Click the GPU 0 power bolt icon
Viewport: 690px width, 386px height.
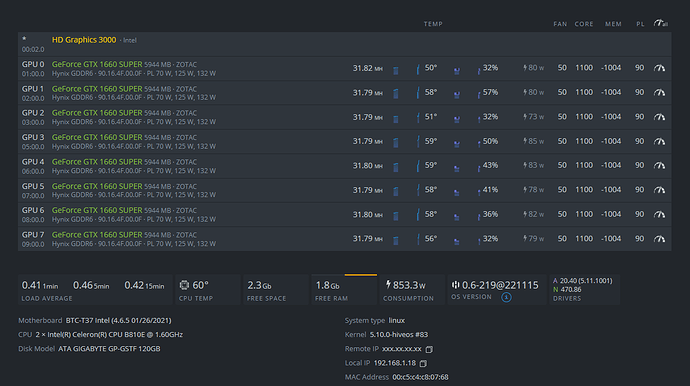[525, 68]
